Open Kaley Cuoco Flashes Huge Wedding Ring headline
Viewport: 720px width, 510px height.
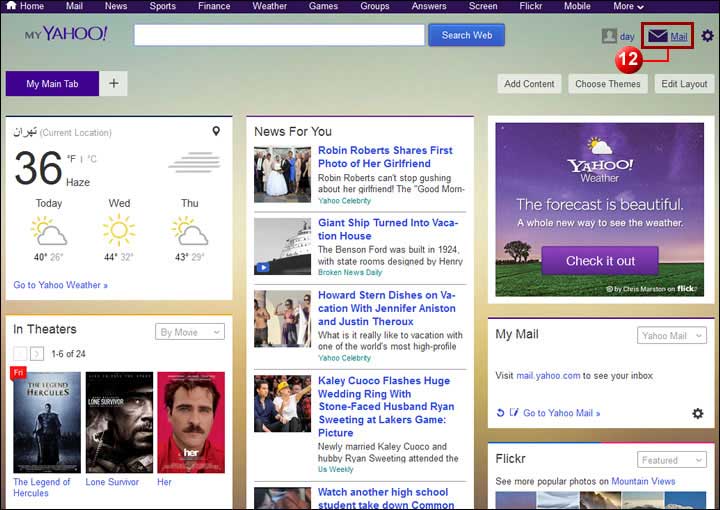386,407
